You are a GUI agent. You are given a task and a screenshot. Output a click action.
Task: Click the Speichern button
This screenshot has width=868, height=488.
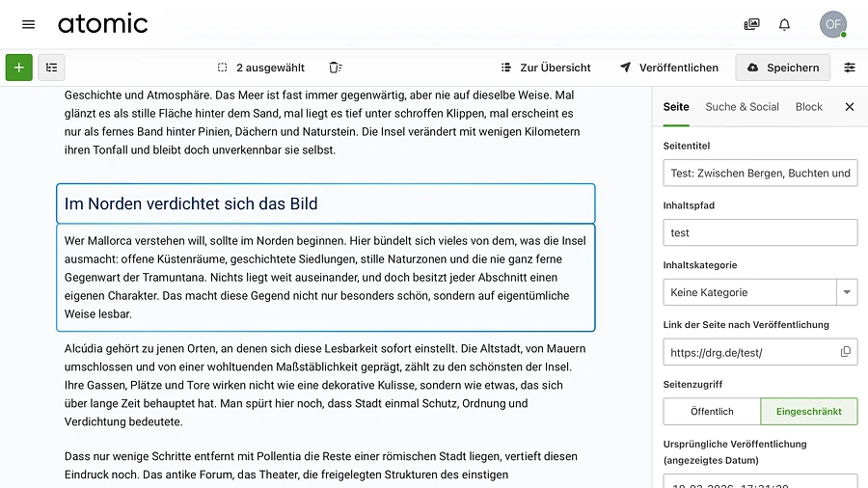(x=782, y=68)
